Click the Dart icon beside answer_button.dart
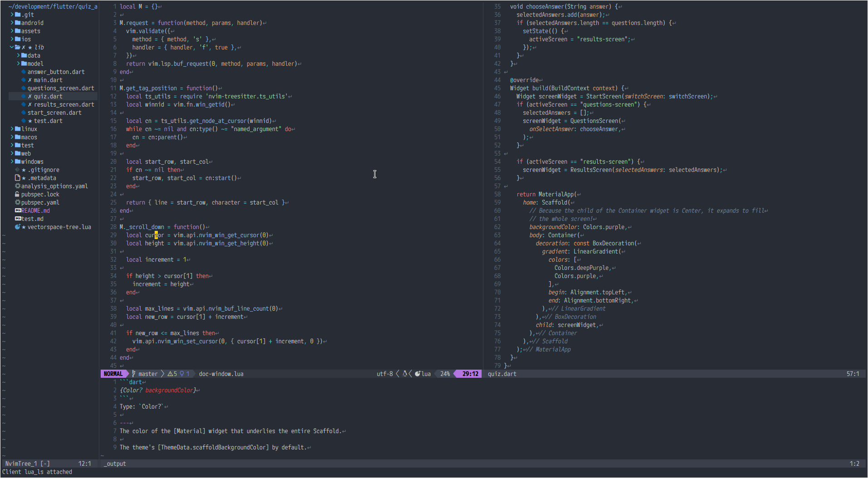 coord(24,72)
